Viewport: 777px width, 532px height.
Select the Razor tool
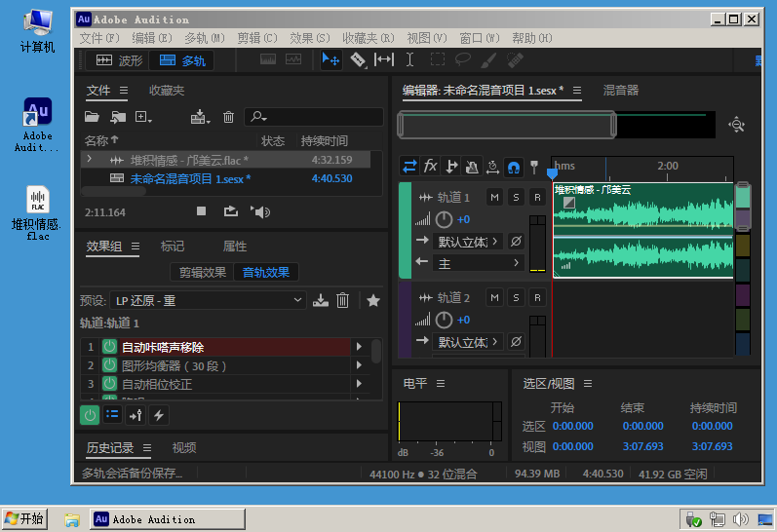click(x=358, y=60)
